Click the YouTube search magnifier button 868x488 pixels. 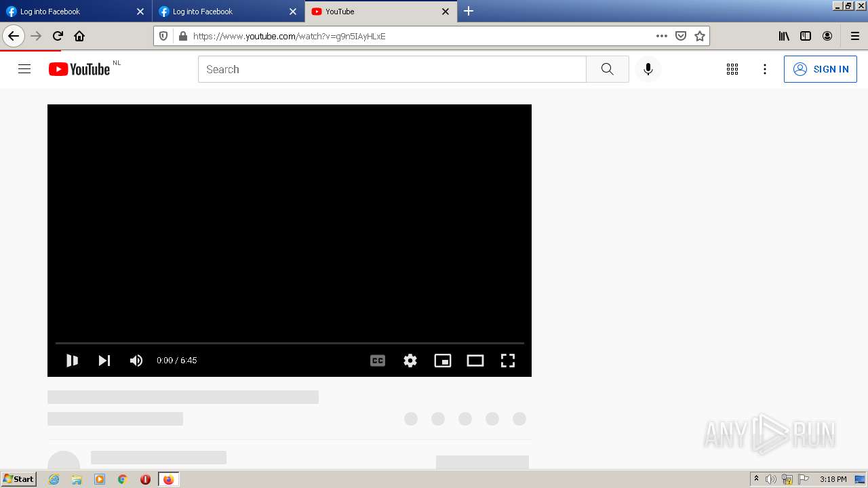(608, 69)
